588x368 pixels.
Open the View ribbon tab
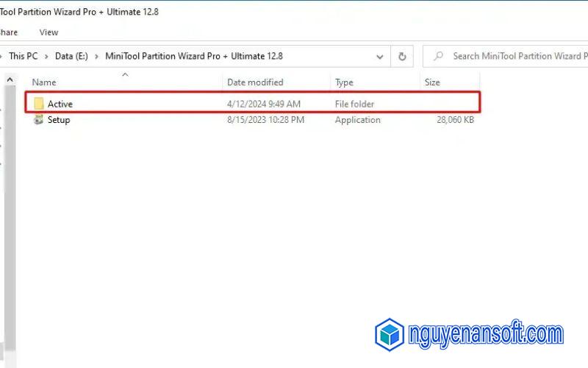point(49,32)
